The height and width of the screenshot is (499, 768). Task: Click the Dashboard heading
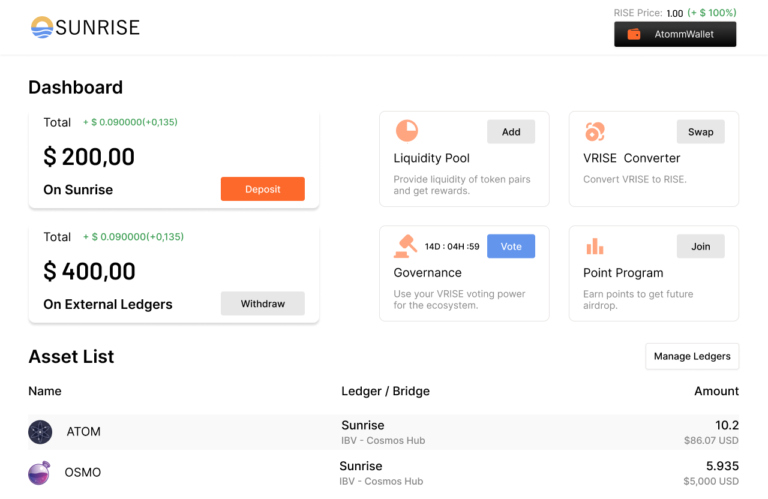pos(75,87)
